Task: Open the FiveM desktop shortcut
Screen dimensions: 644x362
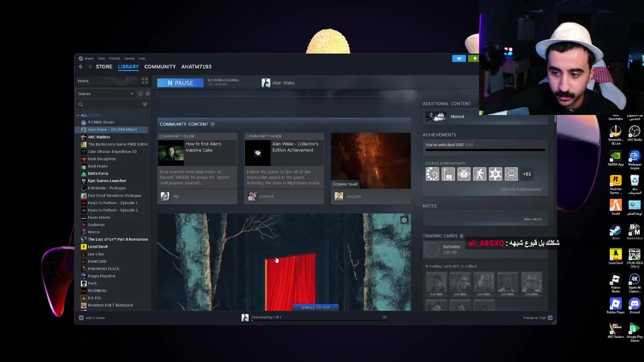Action: point(615,207)
